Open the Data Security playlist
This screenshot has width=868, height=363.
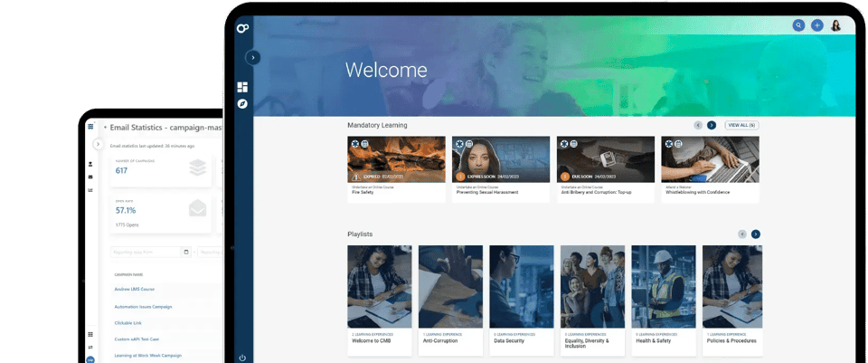click(x=522, y=301)
